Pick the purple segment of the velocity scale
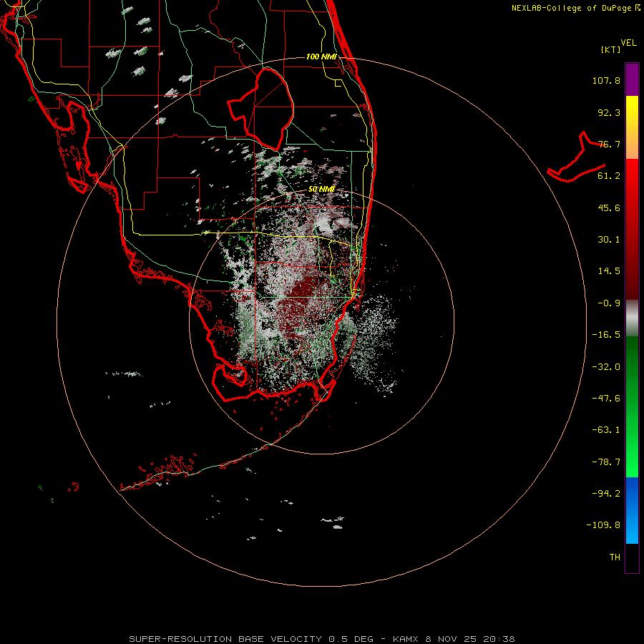Screen dimensions: 644x644 pos(632,79)
